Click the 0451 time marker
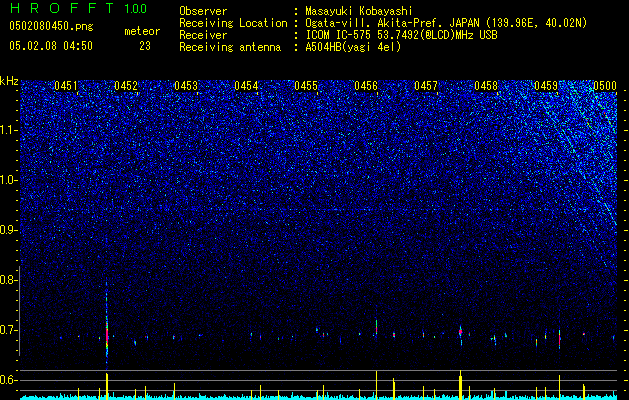The width and height of the screenshot is (629, 400). click(x=66, y=86)
